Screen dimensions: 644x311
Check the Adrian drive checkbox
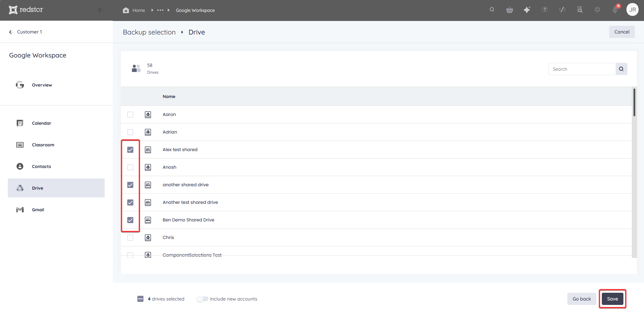130,132
